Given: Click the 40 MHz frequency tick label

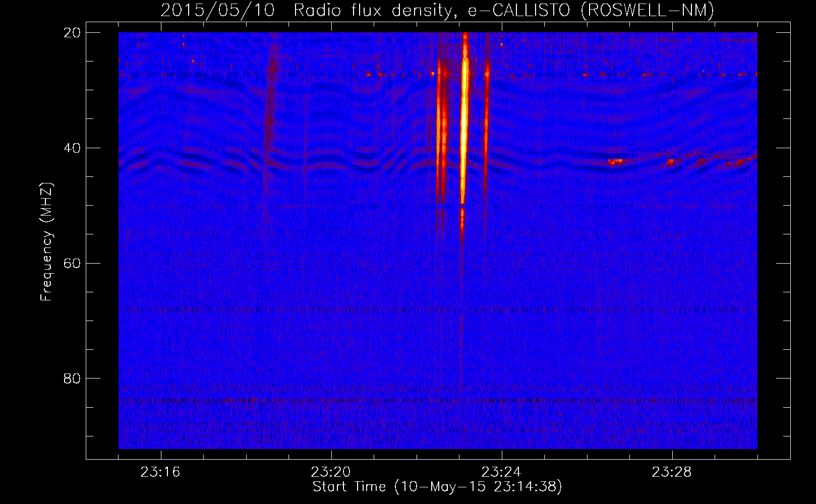Looking at the screenshot, I should pyautogui.click(x=73, y=148).
